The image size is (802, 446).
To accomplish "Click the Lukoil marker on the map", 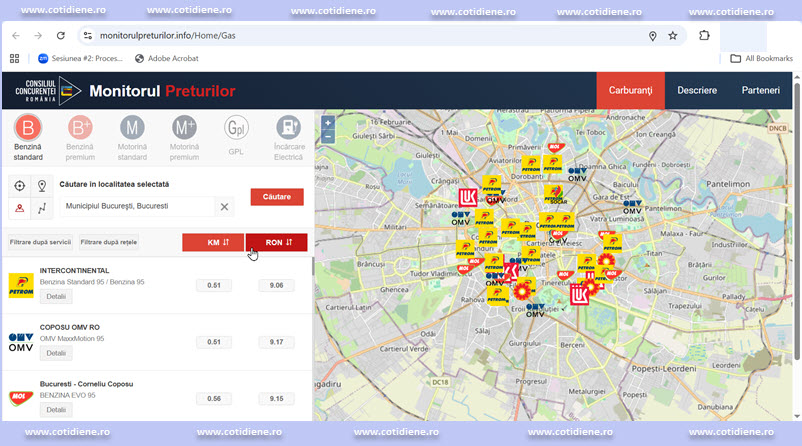I will pyautogui.click(x=467, y=197).
